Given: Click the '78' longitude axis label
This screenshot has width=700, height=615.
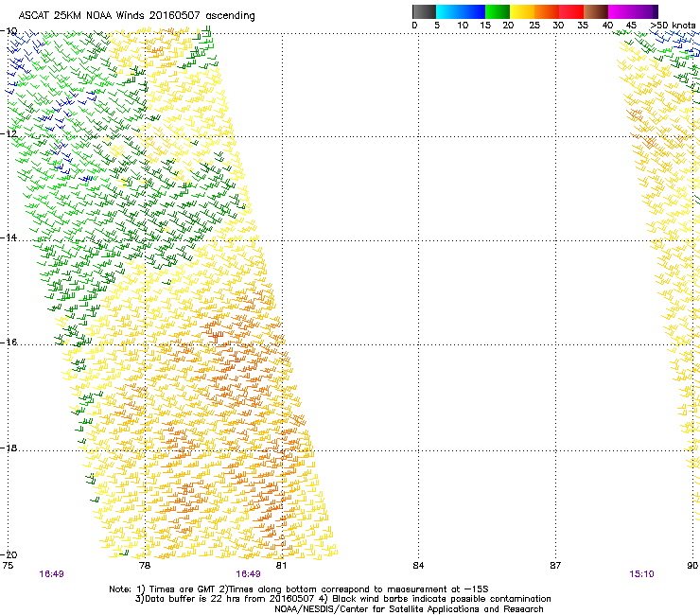Looking at the screenshot, I should tap(145, 566).
